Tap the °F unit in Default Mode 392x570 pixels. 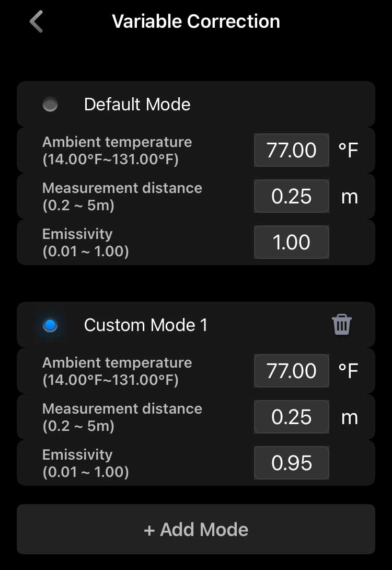click(x=348, y=150)
